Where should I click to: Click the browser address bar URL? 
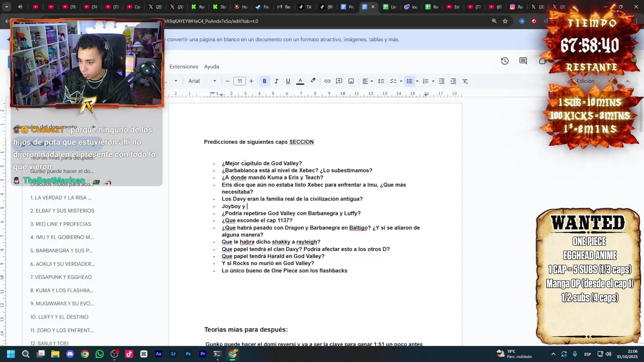coord(211,21)
